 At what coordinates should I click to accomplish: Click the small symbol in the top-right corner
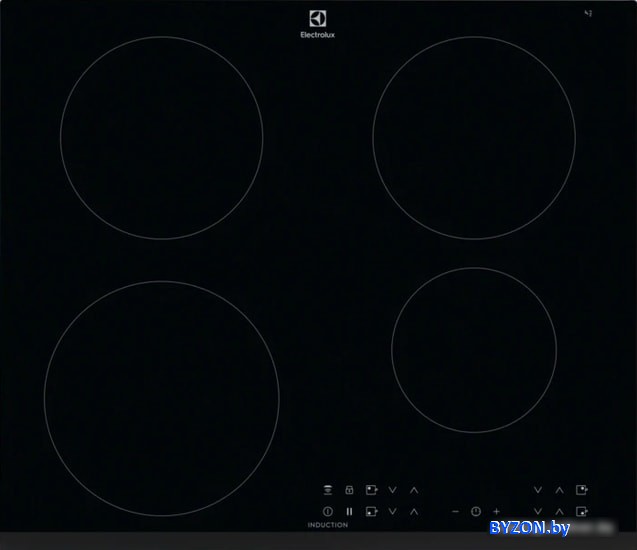(588, 13)
